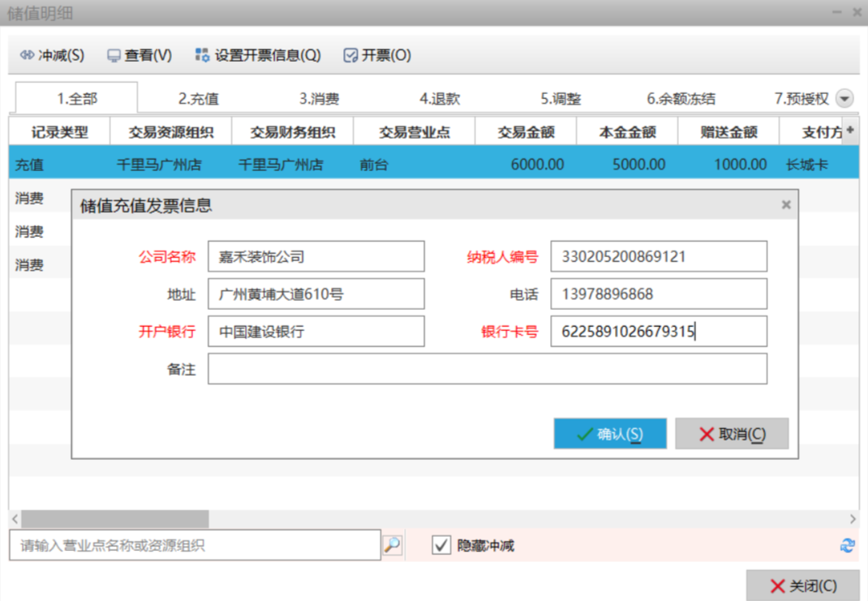The image size is (868, 601).
Task: Close the 储值充值发票信息 dialog with X
Action: click(x=785, y=205)
